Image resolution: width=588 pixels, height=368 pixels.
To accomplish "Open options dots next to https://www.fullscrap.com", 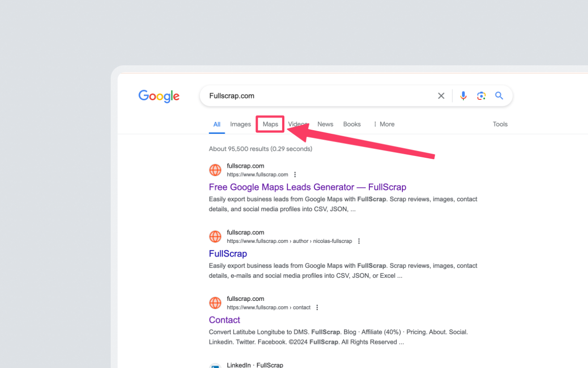I will click(295, 175).
